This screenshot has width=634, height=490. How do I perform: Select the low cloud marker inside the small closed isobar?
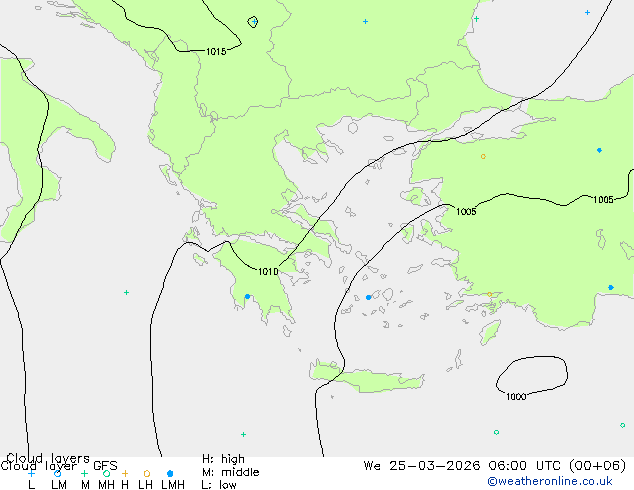[254, 21]
